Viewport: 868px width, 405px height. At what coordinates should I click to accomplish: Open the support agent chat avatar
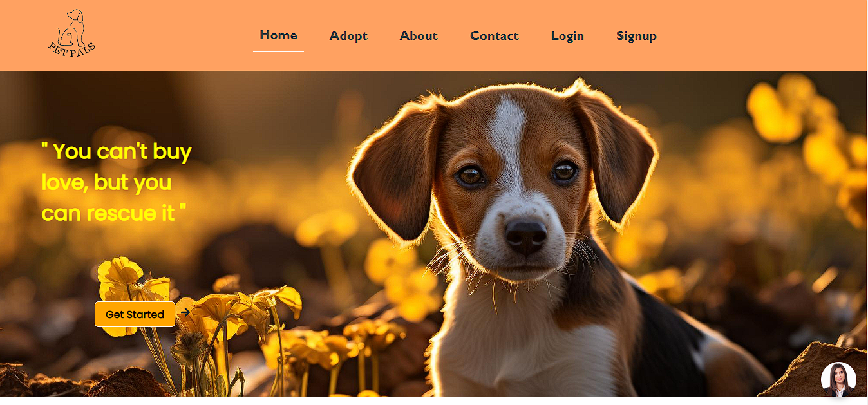838,379
